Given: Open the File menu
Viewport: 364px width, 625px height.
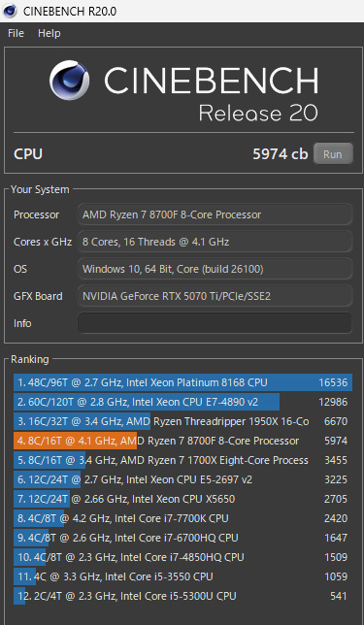Looking at the screenshot, I should [16, 33].
